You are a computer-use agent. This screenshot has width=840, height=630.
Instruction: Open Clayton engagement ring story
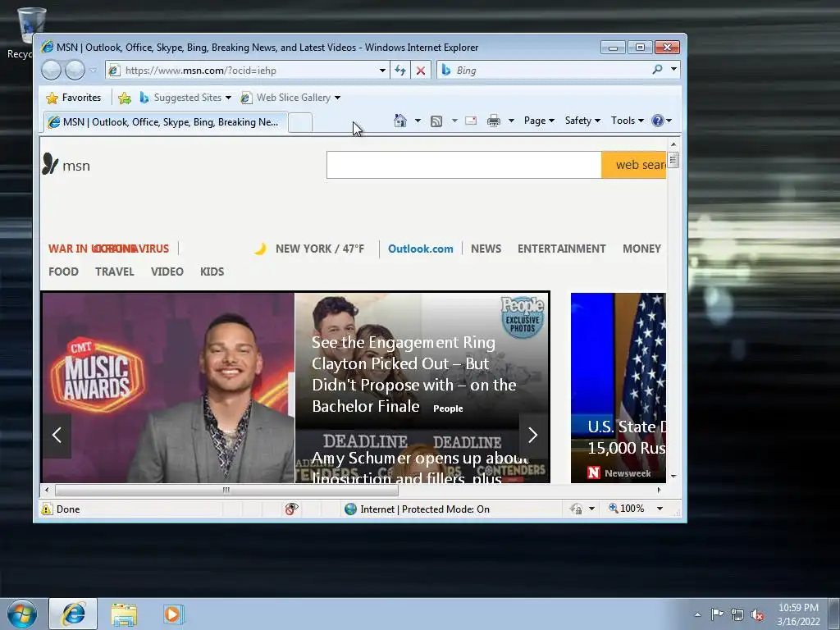[x=414, y=374]
